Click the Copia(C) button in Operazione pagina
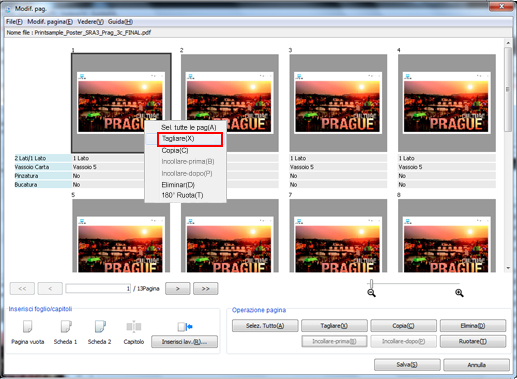517x379 pixels. click(403, 326)
